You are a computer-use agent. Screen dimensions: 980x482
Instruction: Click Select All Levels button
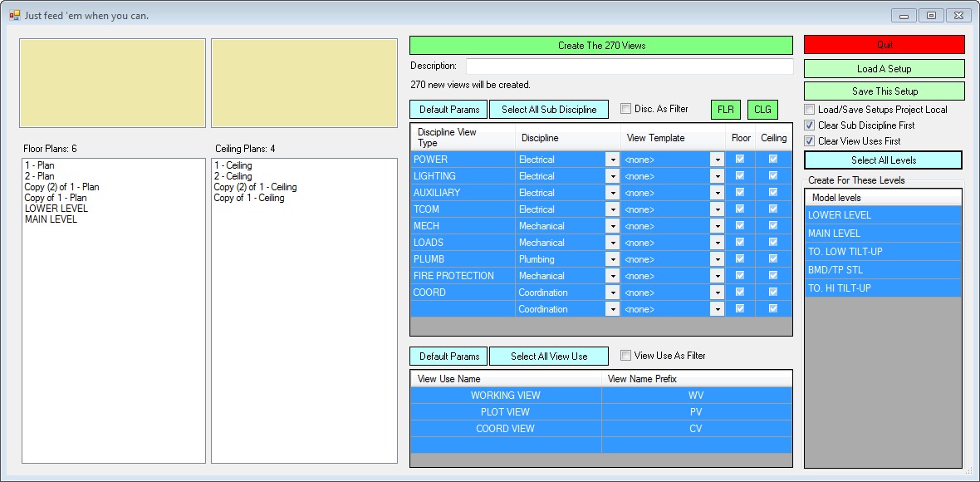pyautogui.click(x=883, y=160)
